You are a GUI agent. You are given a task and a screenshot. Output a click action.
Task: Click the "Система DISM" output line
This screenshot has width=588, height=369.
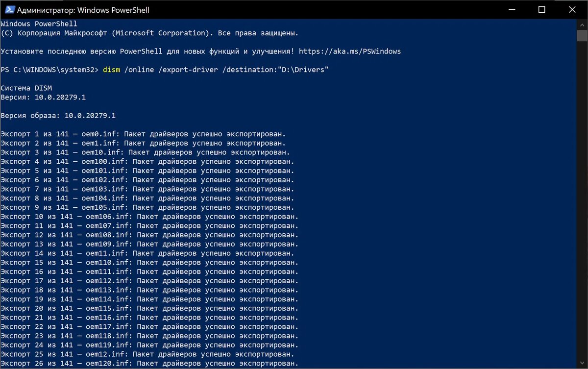pos(26,88)
